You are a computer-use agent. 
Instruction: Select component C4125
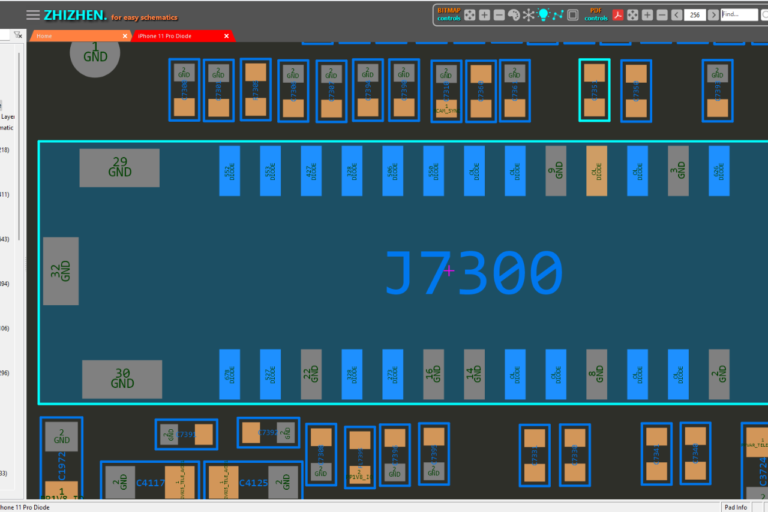pyautogui.click(x=253, y=482)
